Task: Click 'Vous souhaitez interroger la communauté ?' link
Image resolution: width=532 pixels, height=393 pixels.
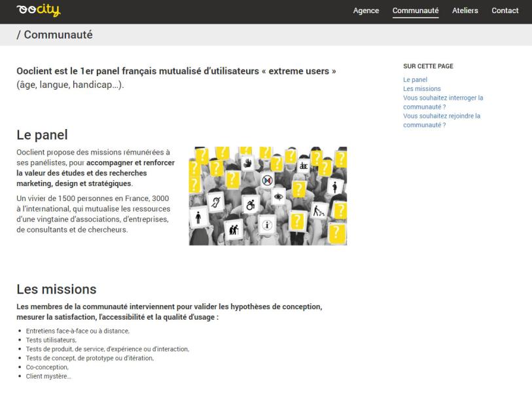Action: [x=443, y=102]
